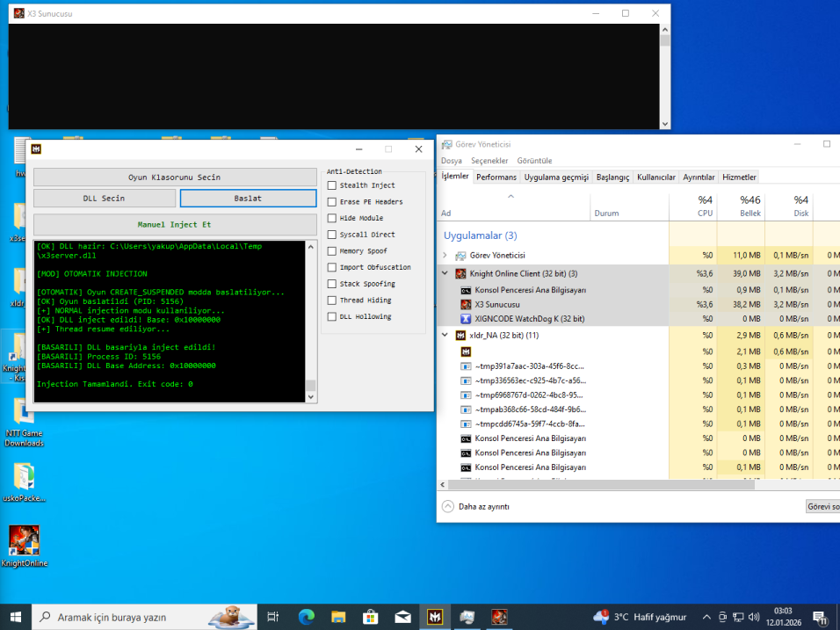Click the injector log scroll down arrow
The image size is (840, 630).
coord(311,397)
